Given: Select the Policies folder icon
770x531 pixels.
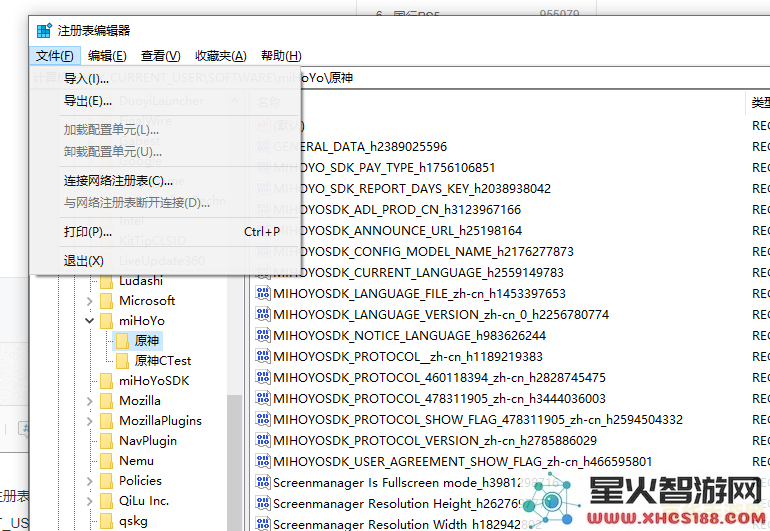Looking at the screenshot, I should point(106,481).
